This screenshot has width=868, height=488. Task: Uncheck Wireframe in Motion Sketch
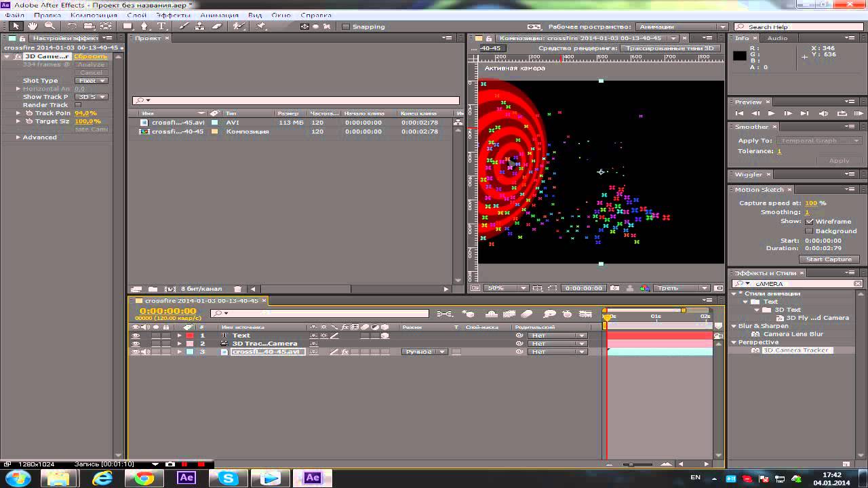[809, 222]
